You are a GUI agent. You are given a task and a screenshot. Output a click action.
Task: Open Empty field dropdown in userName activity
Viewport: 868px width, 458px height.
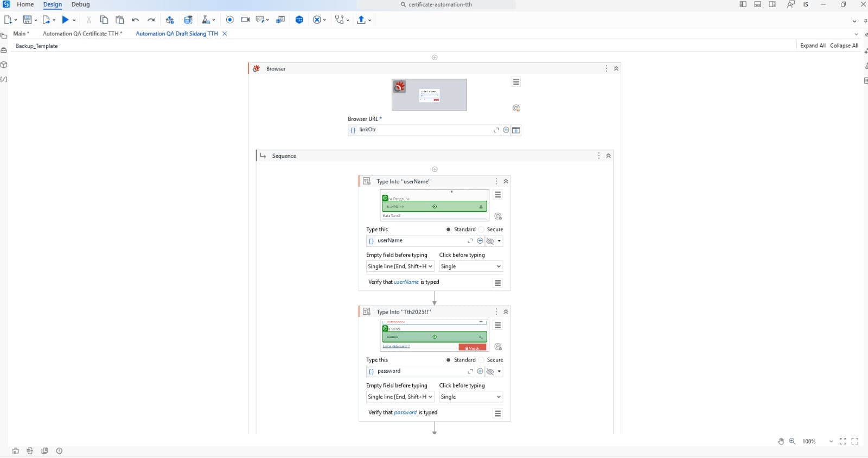400,266
